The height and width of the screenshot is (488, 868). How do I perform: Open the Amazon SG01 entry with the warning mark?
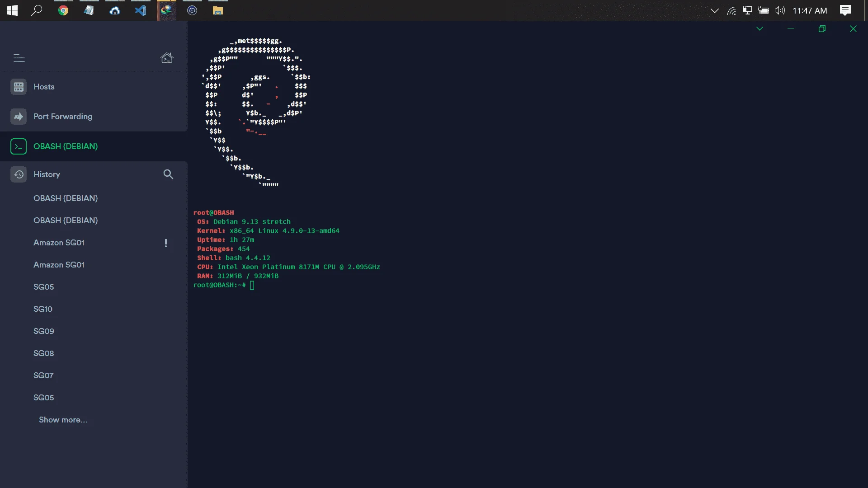coord(59,243)
